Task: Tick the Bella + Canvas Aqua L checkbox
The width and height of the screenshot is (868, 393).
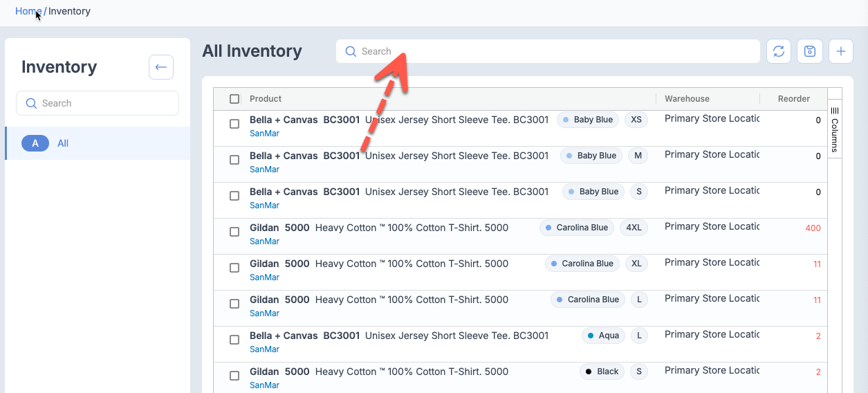Action: pyautogui.click(x=234, y=340)
